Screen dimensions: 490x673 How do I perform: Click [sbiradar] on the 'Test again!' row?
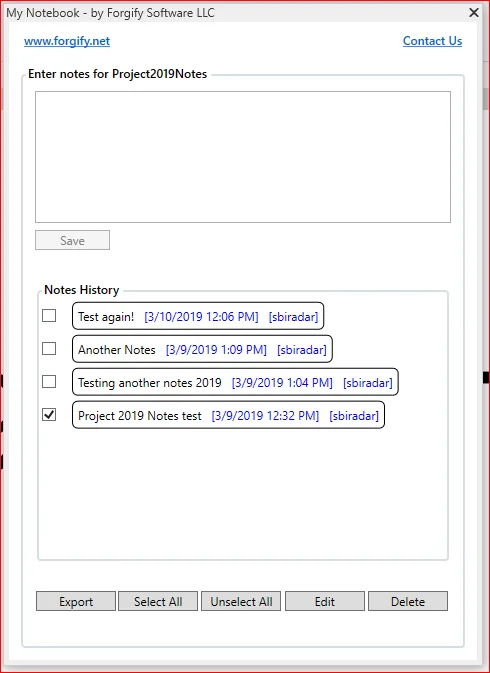(x=293, y=317)
